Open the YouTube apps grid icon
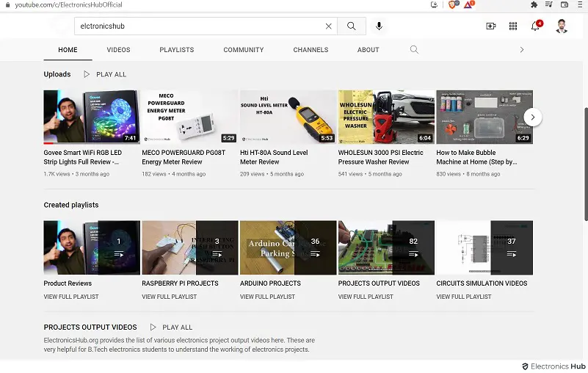 tap(513, 26)
